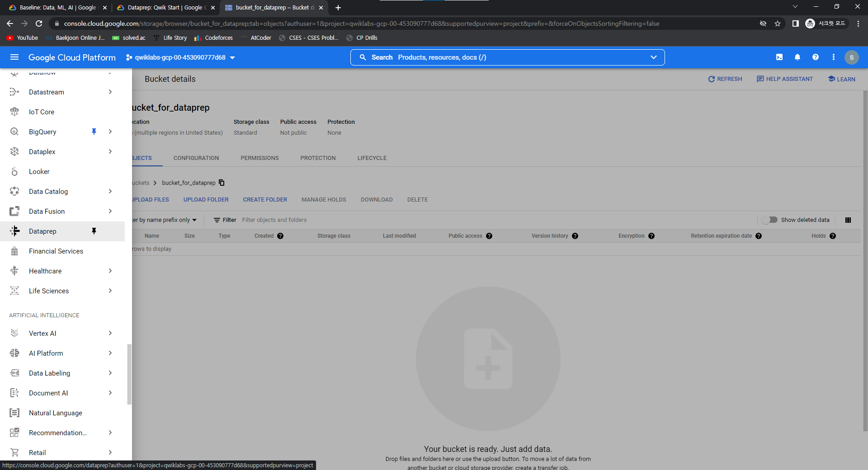This screenshot has height=470, width=868.
Task: Unpin BigQuery from the navigation menu
Action: click(94, 132)
